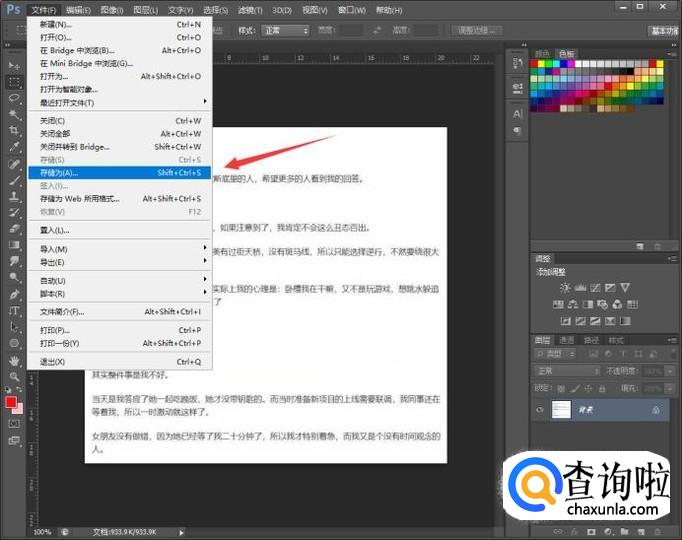
Task: Select the Crop tool
Action: coord(14,131)
